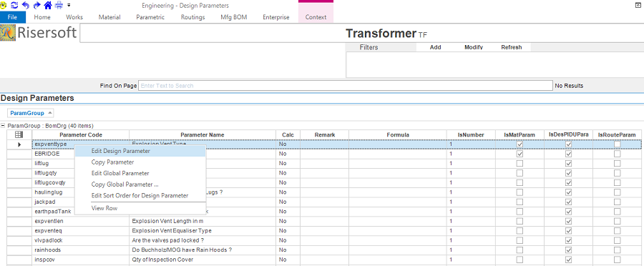Sort by Formula column header
Image resolution: width=644 pixels, height=266 pixels.
click(x=398, y=134)
